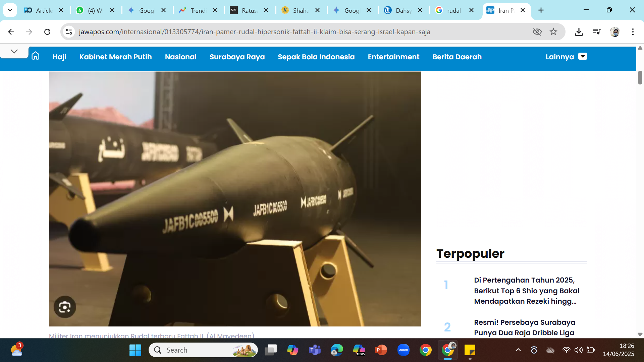Expand the collapsed chevron above the navbar

(14, 51)
